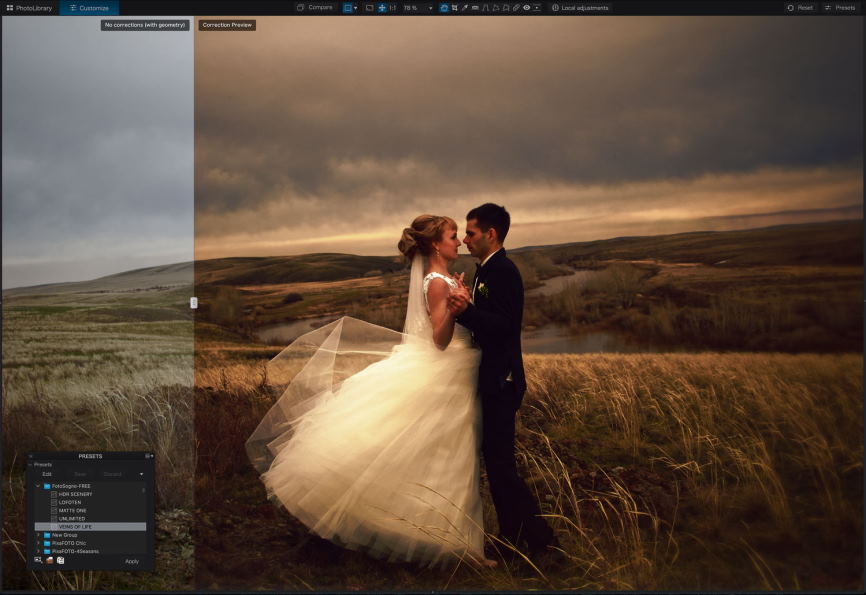Click the split-view divider handle
Viewport: 866px width, 595px height.
click(x=193, y=302)
